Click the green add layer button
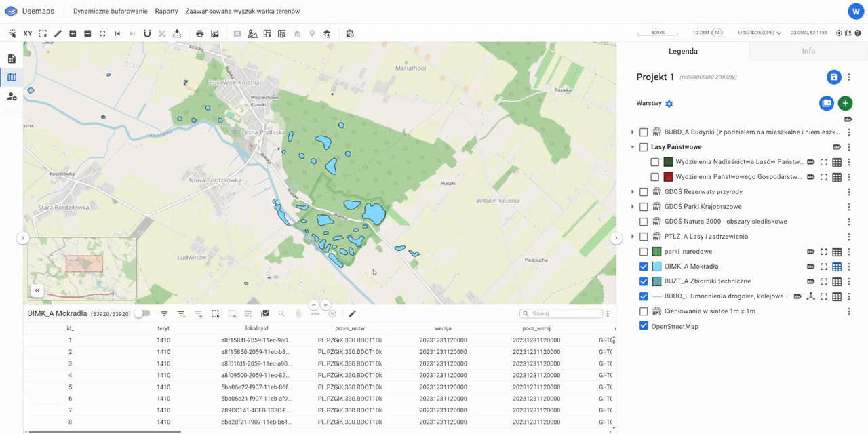The image size is (868, 434). [844, 103]
